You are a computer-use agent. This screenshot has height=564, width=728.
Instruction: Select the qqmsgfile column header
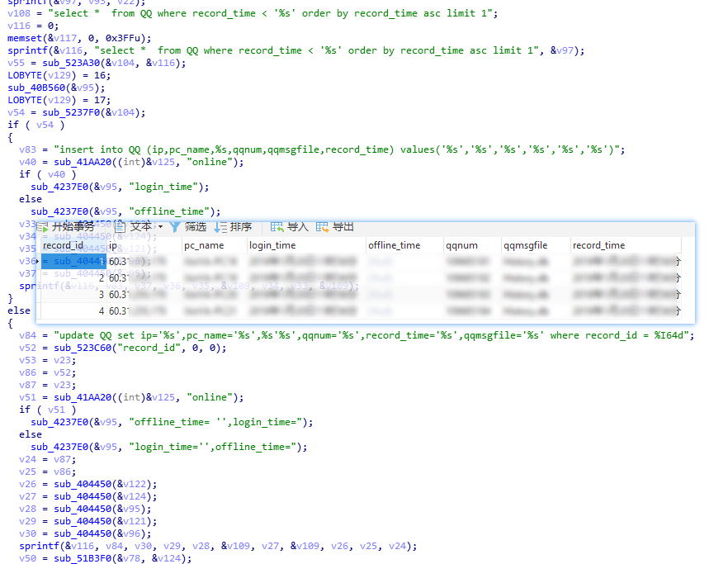(525, 245)
